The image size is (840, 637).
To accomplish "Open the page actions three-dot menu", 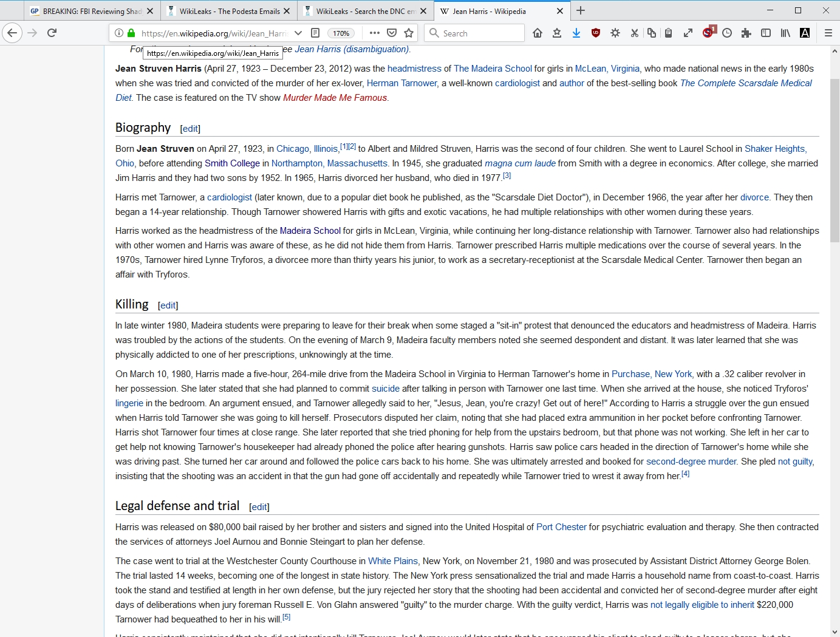I will 375,33.
